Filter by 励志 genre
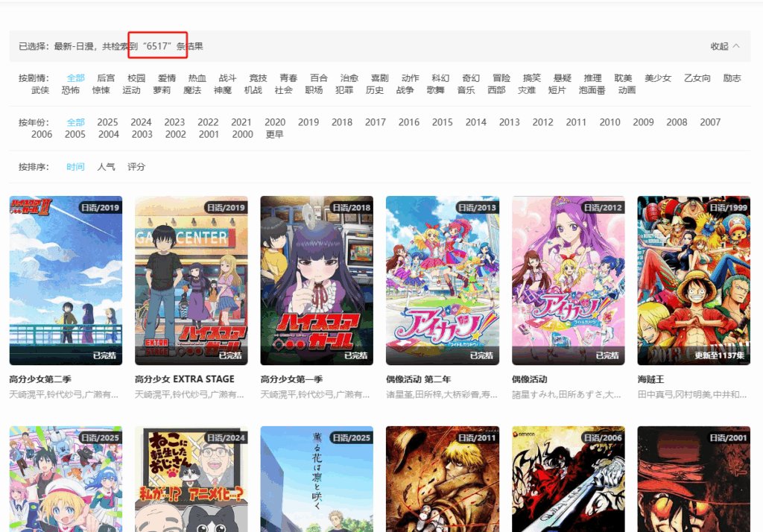763x532 pixels. click(x=732, y=78)
